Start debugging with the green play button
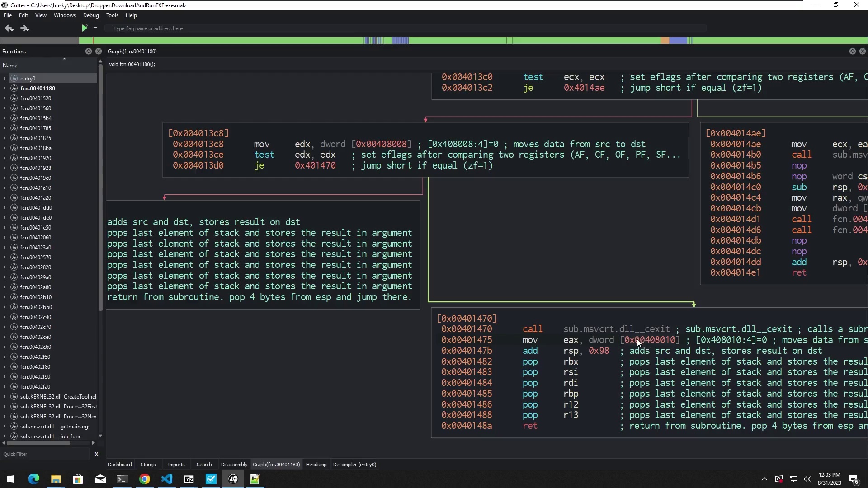Screen dimensions: 868x488 (x=85, y=28)
